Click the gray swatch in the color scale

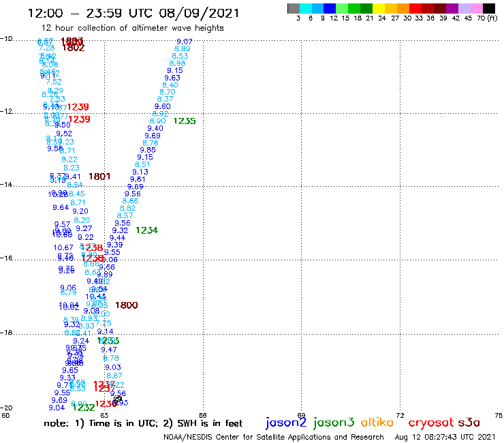[294, 9]
